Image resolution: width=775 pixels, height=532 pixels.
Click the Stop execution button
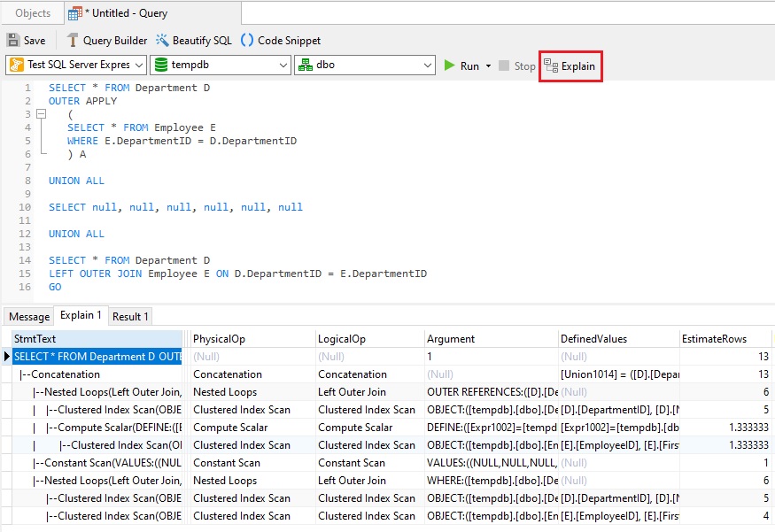[516, 66]
